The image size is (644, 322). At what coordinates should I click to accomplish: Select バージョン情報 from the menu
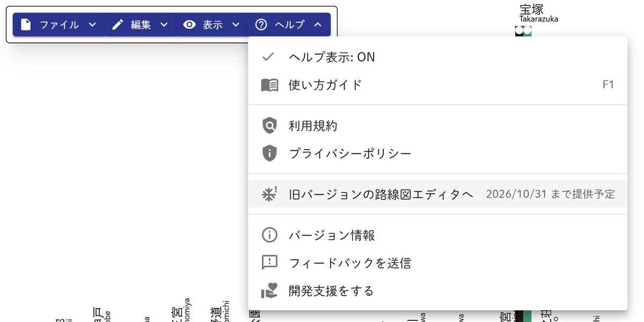click(x=333, y=235)
